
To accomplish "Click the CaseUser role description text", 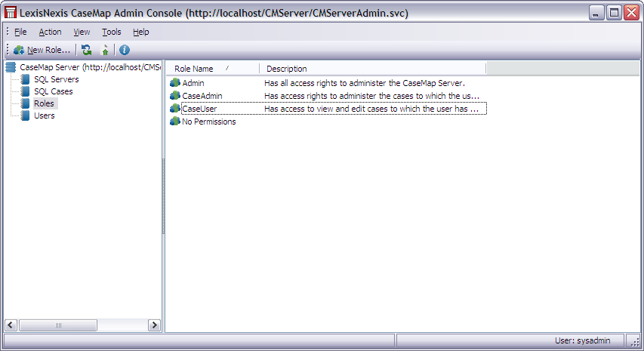I will pos(371,109).
